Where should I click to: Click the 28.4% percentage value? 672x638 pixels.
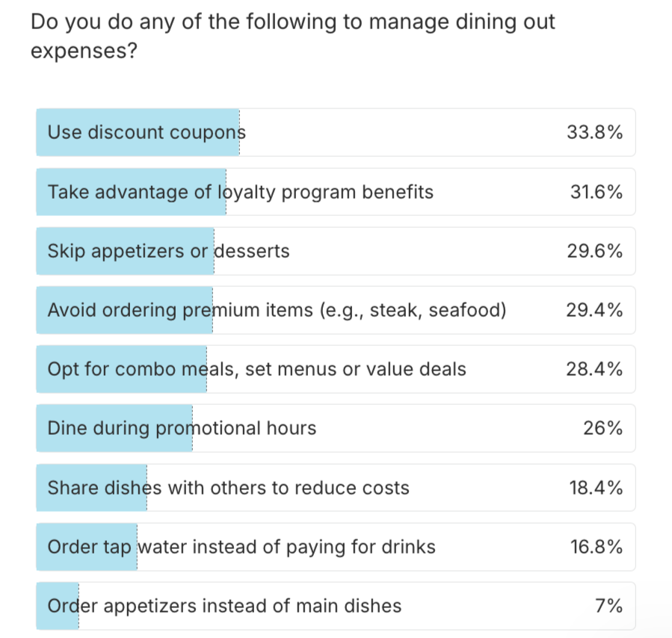(595, 370)
